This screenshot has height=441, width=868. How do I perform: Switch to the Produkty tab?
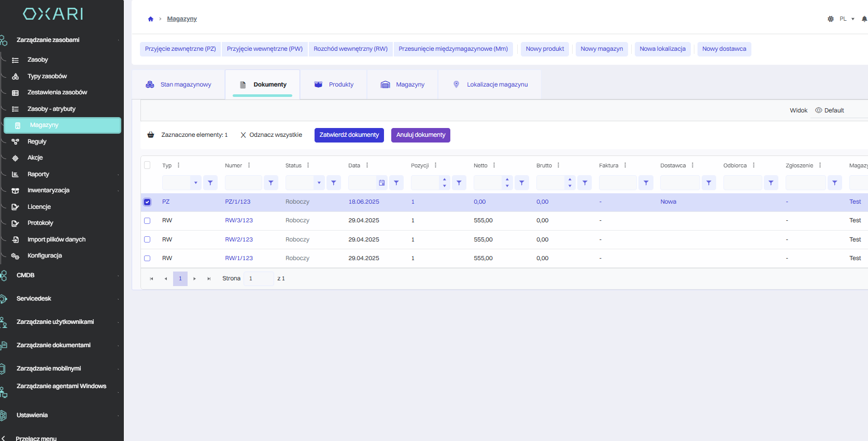pyautogui.click(x=334, y=84)
